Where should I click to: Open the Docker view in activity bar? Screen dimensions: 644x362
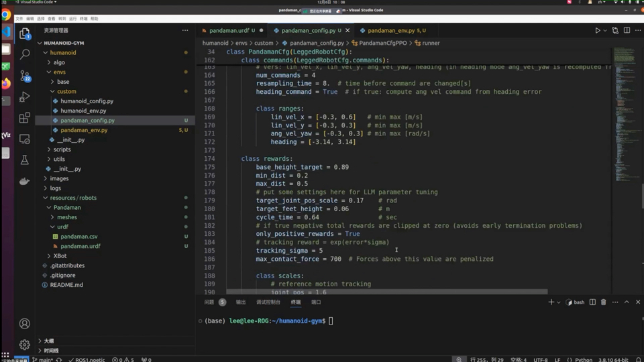pyautogui.click(x=25, y=181)
